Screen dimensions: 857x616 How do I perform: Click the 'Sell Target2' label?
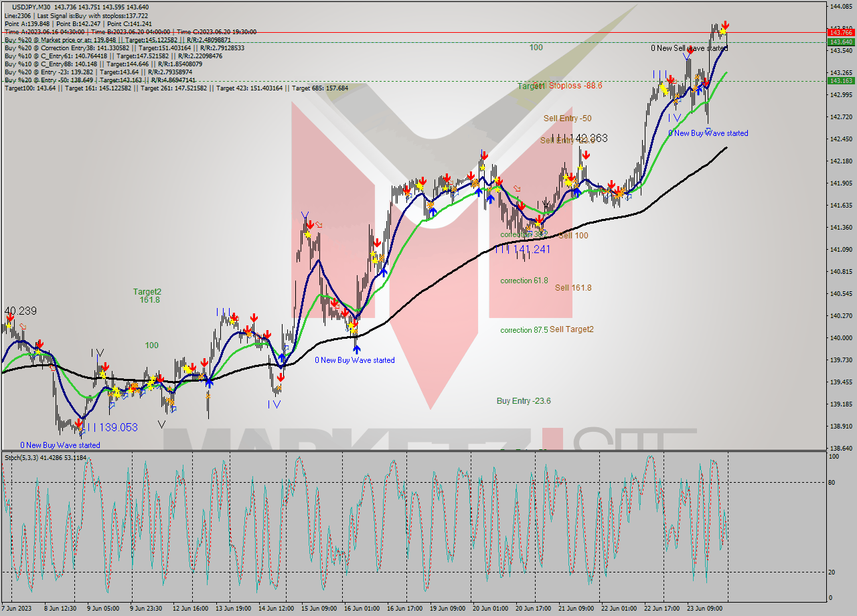click(x=572, y=329)
